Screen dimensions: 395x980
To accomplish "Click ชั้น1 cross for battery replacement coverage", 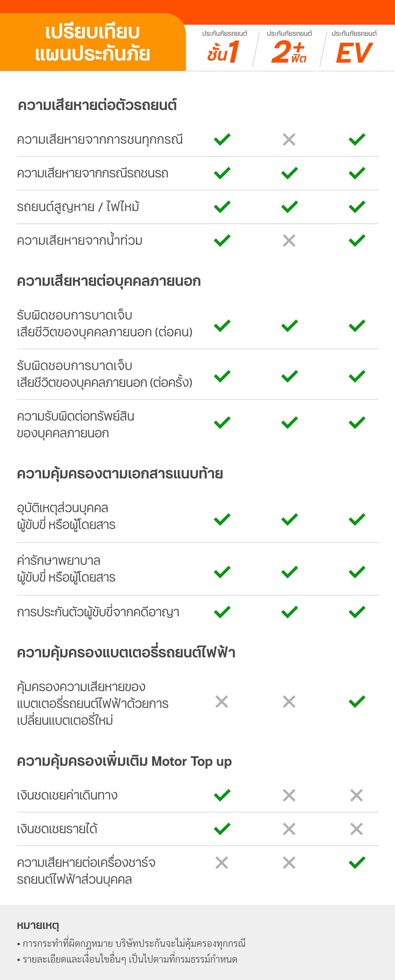I will coord(222,702).
